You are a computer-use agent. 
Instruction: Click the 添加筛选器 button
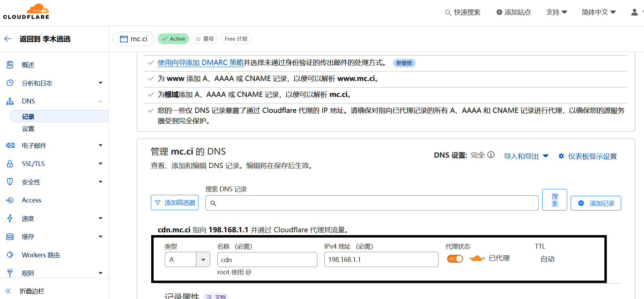click(x=174, y=202)
